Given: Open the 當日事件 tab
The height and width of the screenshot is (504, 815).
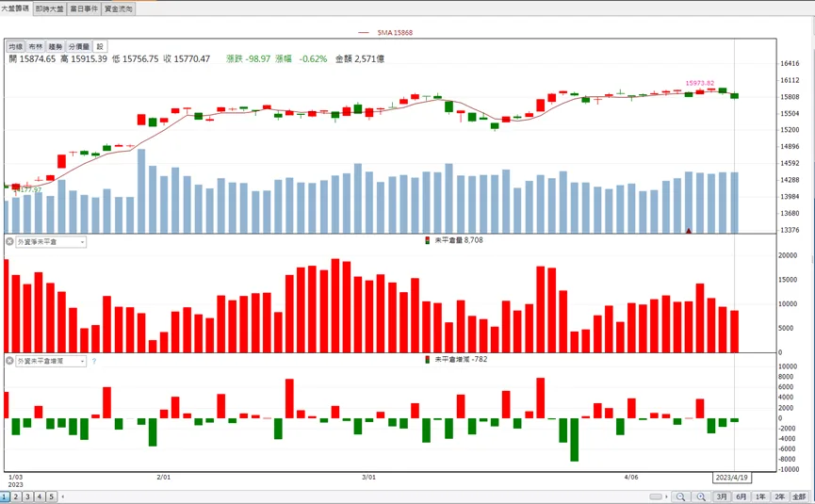Looking at the screenshot, I should [x=84, y=8].
